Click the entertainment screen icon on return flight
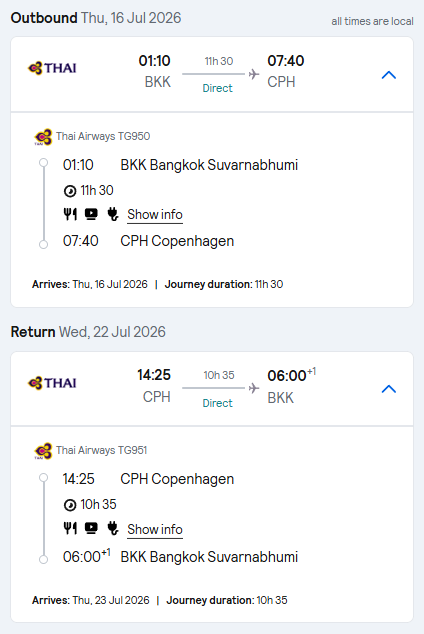 pos(91,528)
